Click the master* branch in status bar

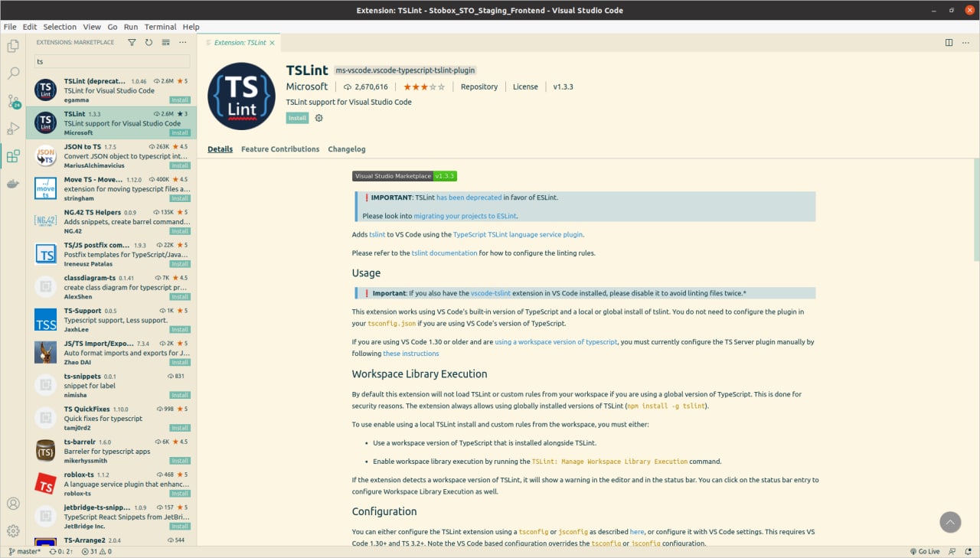pos(24,551)
